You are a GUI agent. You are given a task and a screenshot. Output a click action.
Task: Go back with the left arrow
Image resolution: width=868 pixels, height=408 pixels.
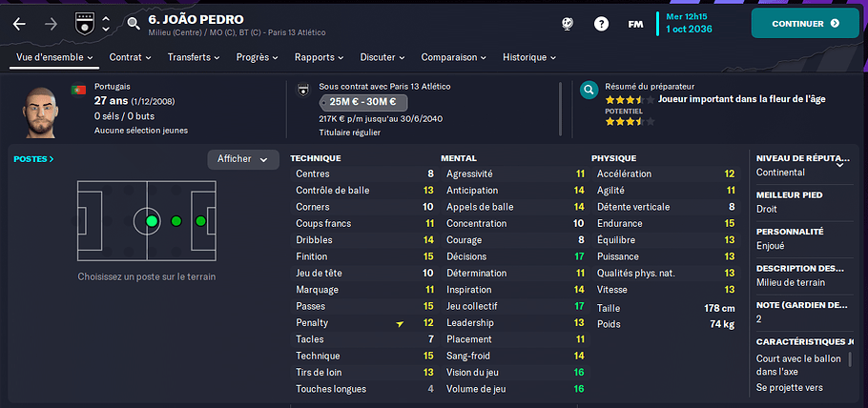coord(19,24)
